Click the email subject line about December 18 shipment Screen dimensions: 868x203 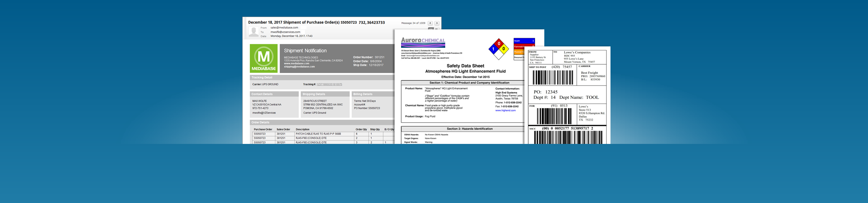(x=316, y=22)
